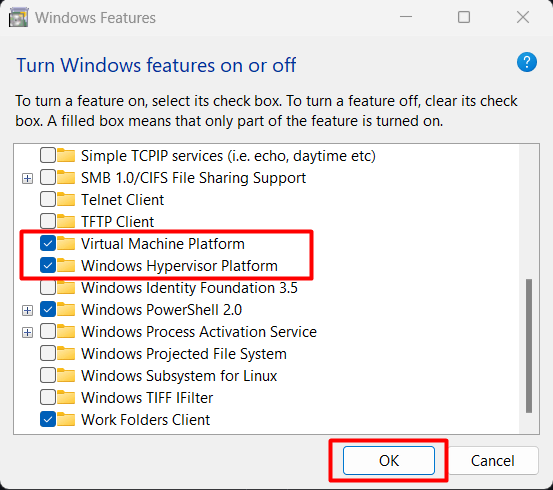Select the 'Windows TIFF IFilter' label
Viewport: 553px width, 490px height.
pyautogui.click(x=147, y=398)
